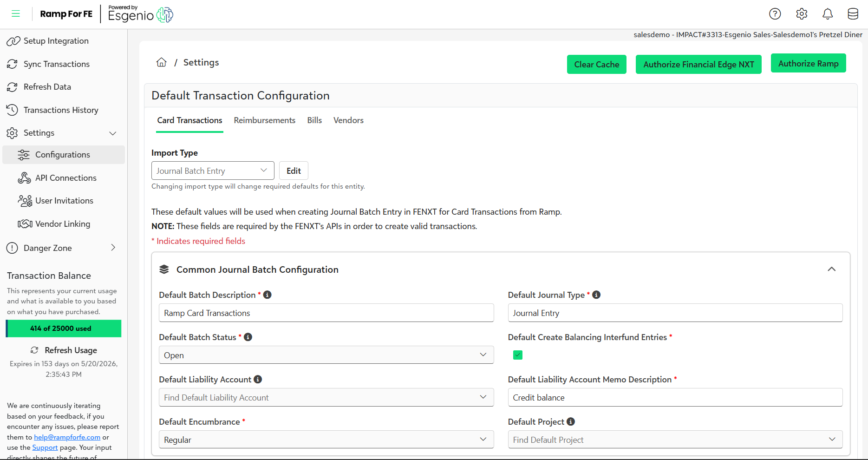
Task: Toggle the hamburger menu icon
Action: 16,14
